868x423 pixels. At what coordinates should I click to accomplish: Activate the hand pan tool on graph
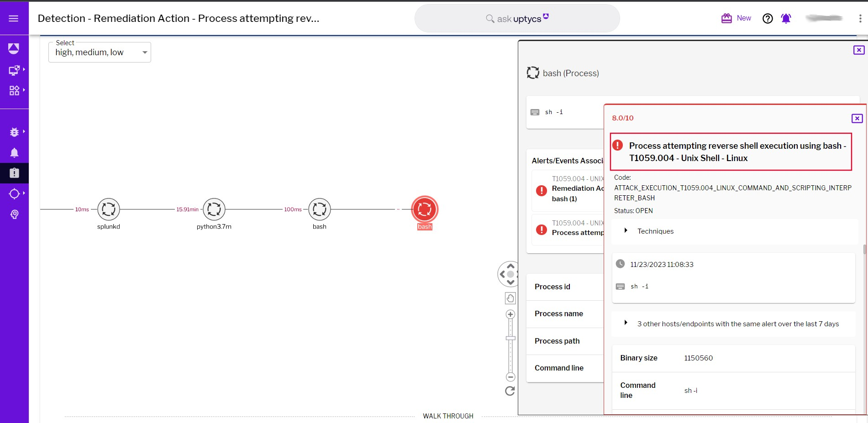tap(510, 298)
